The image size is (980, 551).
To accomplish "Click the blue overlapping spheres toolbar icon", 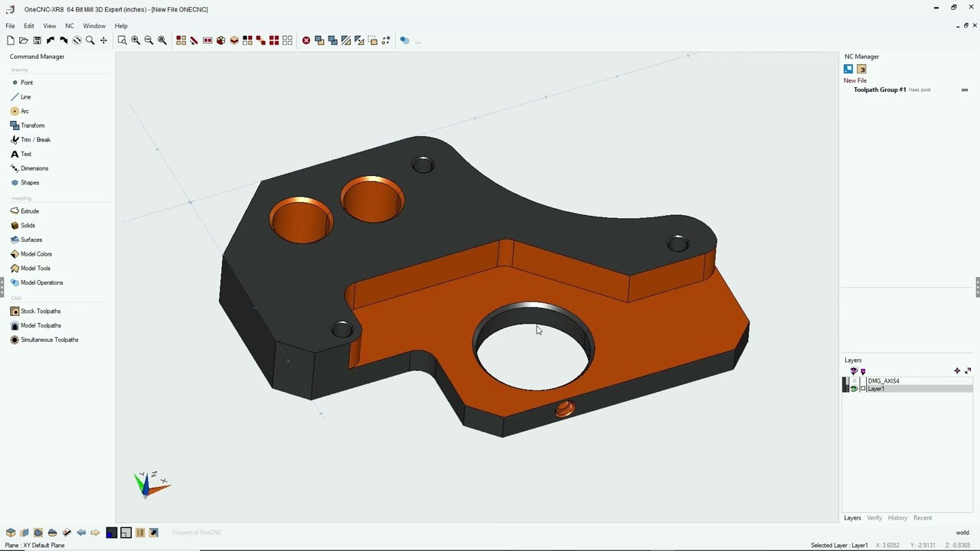I will (405, 41).
